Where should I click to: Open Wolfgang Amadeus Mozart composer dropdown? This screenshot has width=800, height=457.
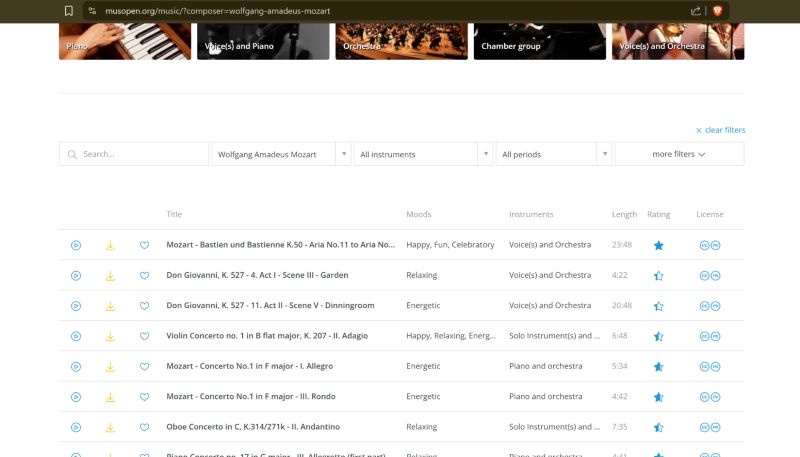(x=281, y=154)
